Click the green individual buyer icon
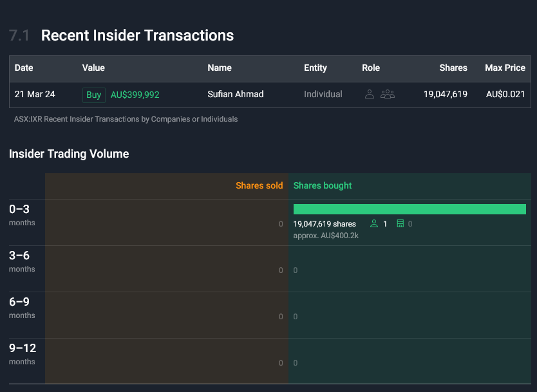 pyautogui.click(x=374, y=224)
